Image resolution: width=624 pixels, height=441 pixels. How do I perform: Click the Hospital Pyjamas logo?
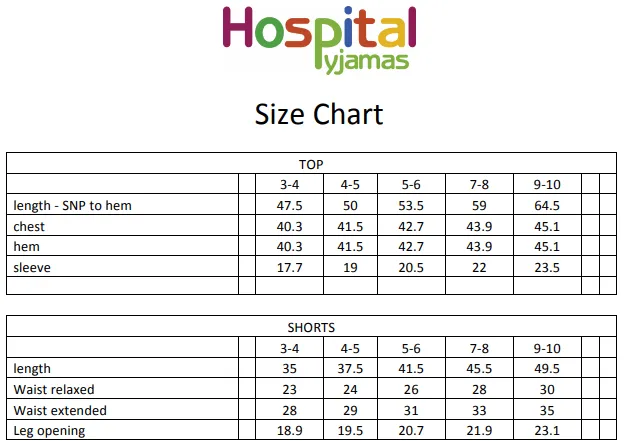[x=319, y=40]
